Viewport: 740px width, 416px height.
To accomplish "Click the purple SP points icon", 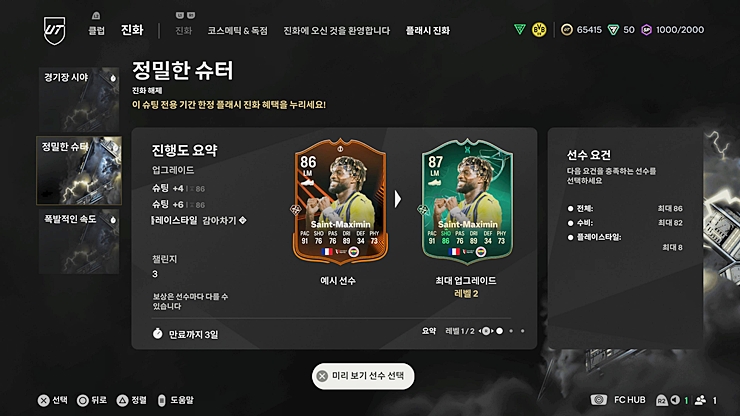I will coord(647,30).
